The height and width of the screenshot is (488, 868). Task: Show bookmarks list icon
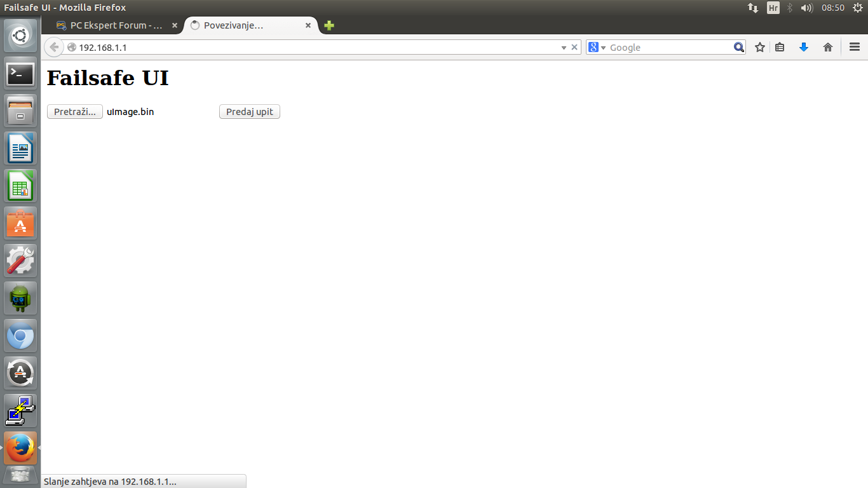pyautogui.click(x=780, y=47)
